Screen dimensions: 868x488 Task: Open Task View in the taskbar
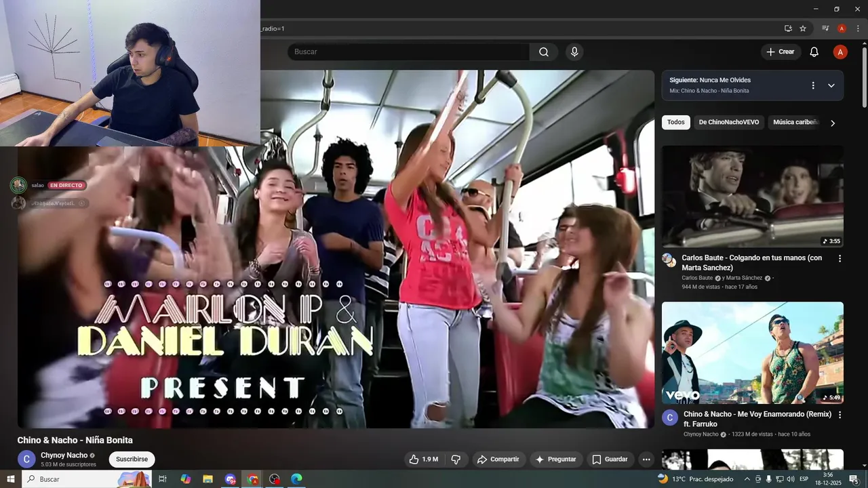(163, 479)
